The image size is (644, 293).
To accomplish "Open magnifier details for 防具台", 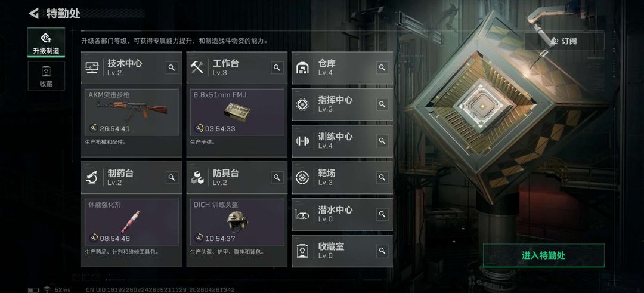I will pos(277,177).
